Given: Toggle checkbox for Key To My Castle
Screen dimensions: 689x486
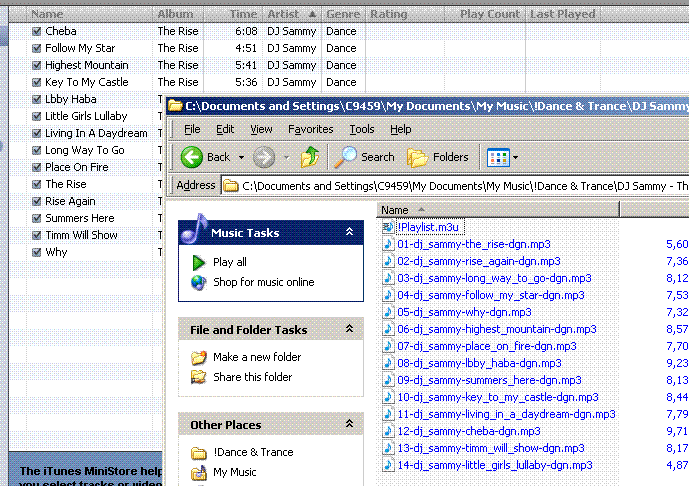Looking at the screenshot, I should (36, 82).
